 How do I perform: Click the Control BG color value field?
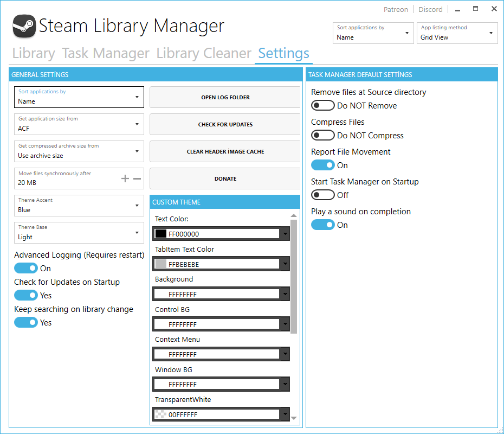[x=217, y=324]
